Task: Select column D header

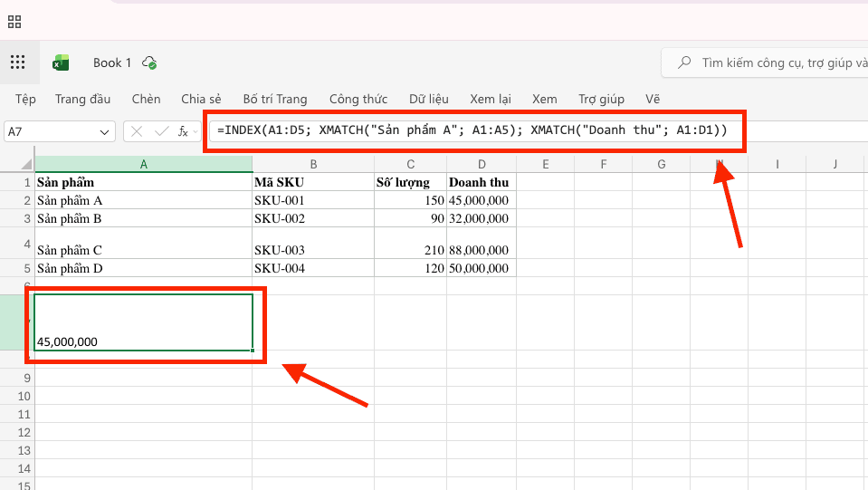Action: [482, 164]
